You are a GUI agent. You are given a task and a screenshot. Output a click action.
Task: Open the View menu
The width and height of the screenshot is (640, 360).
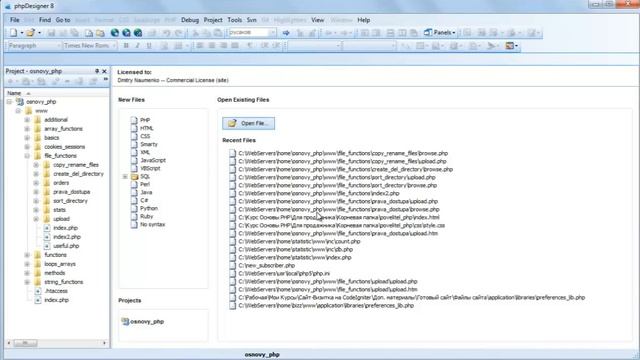[x=318, y=20]
